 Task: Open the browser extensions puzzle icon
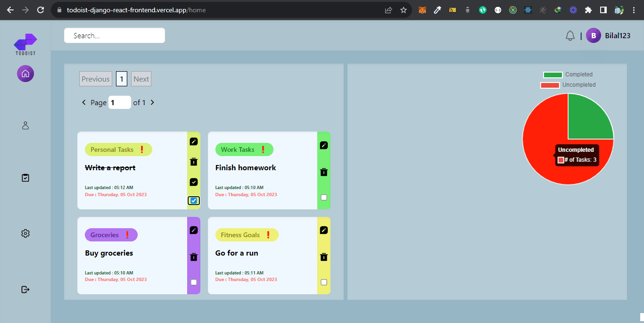pos(588,10)
